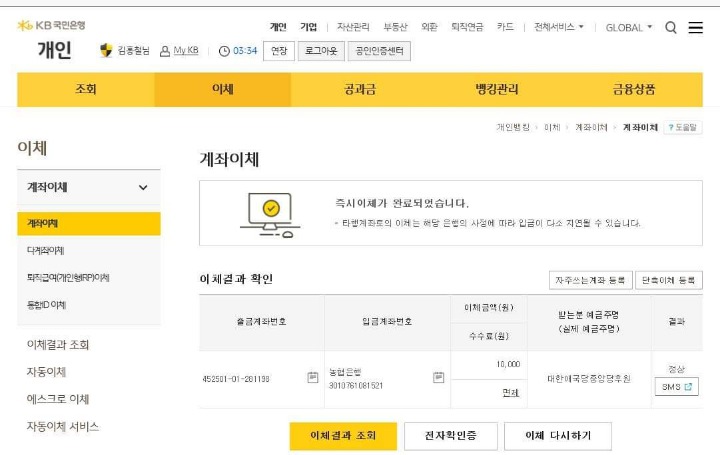Click the external link icon on the SMS button
Image resolution: width=720 pixels, height=455 pixels.
point(688,387)
